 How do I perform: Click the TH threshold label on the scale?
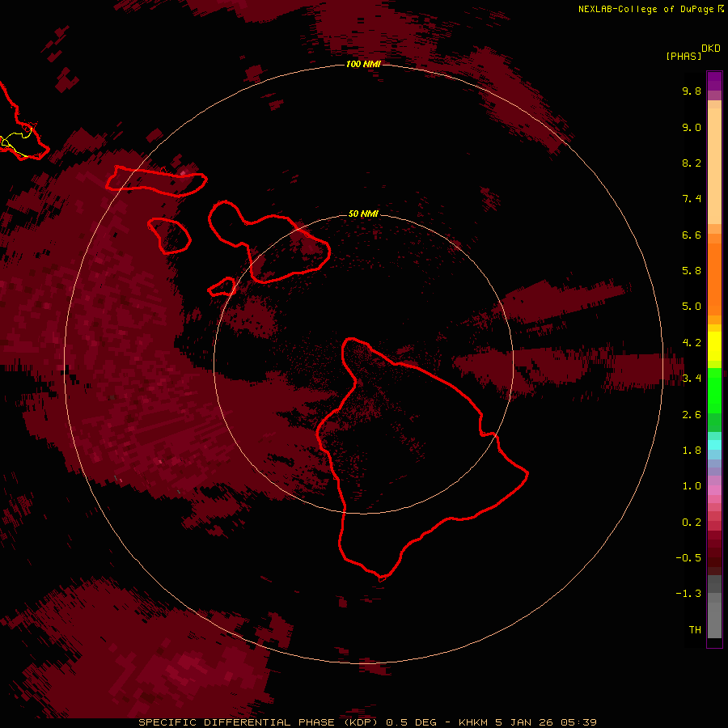[x=695, y=630]
